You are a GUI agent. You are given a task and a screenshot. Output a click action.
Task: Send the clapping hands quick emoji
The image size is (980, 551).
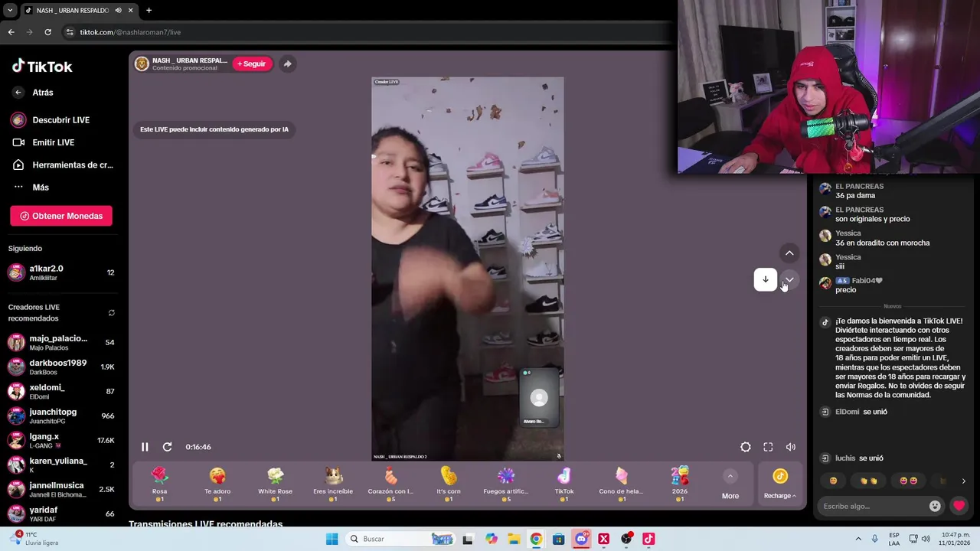(868, 481)
